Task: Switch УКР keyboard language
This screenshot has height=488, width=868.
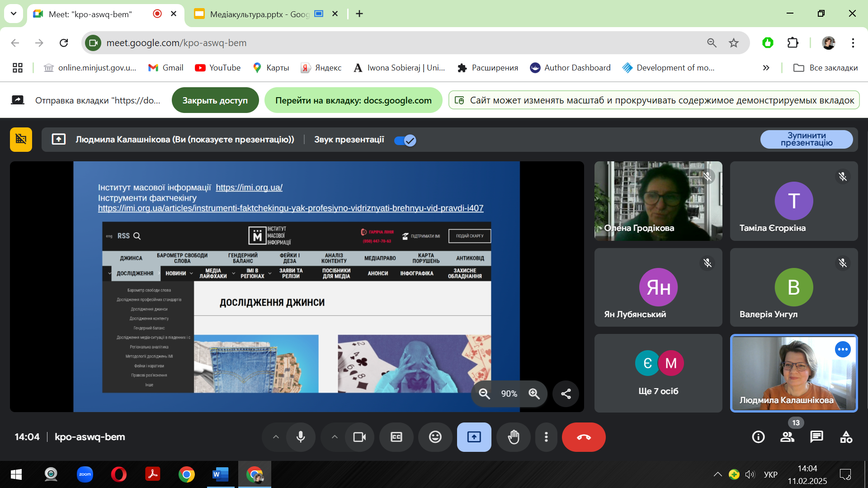Action: tap(771, 474)
